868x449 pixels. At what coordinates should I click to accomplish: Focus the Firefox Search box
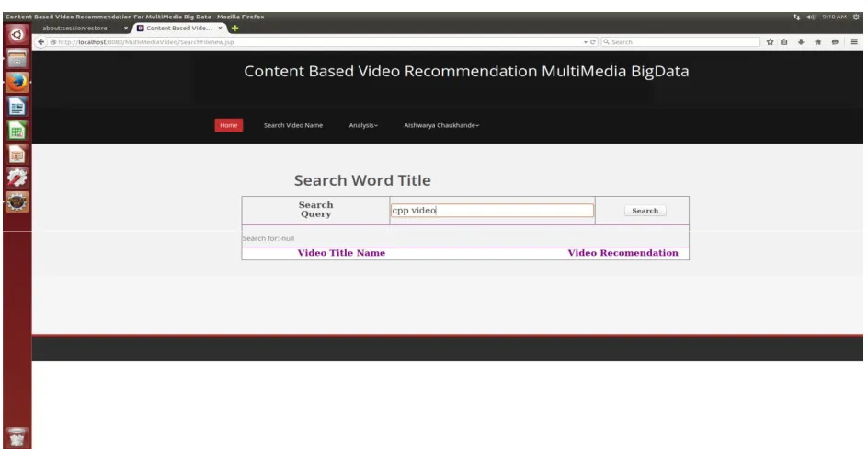click(680, 42)
